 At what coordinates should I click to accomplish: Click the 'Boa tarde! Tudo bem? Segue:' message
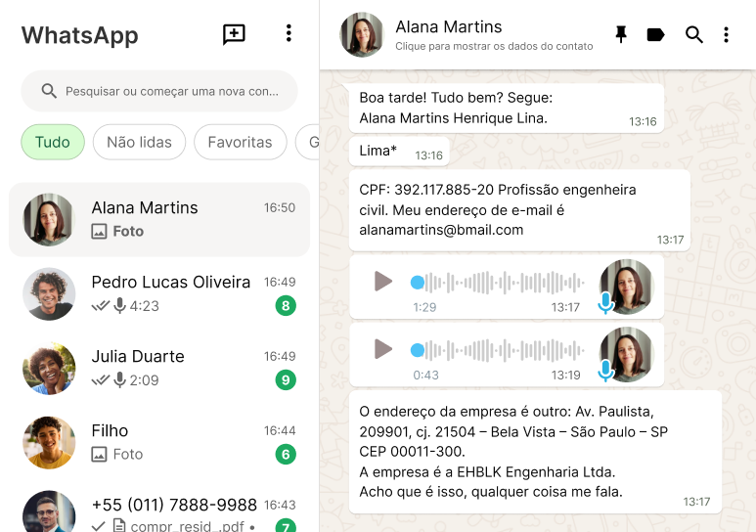click(507, 108)
